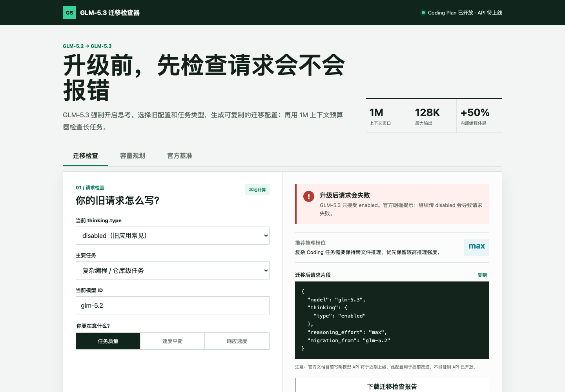The height and width of the screenshot is (392, 565).
Task: Click the 迁移后请求片段 label
Action: tap(313, 275)
